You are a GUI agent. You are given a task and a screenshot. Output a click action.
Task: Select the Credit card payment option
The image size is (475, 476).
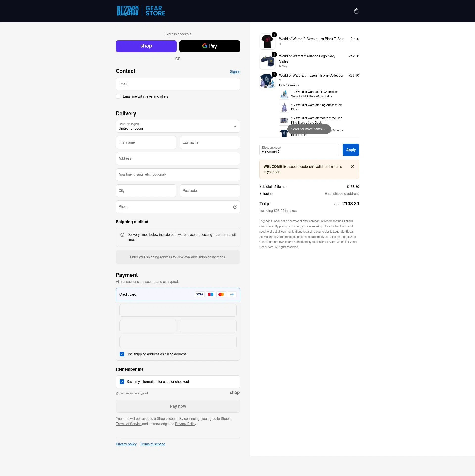click(x=178, y=294)
